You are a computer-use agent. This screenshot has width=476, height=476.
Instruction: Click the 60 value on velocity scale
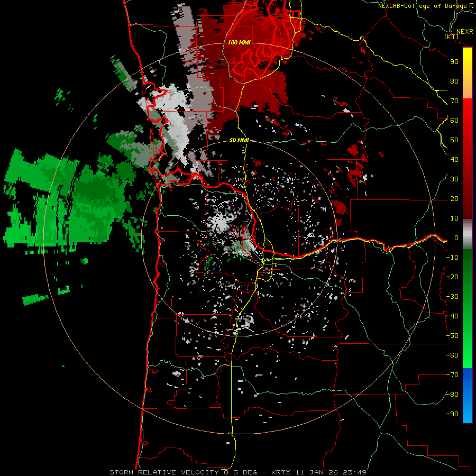(x=454, y=120)
